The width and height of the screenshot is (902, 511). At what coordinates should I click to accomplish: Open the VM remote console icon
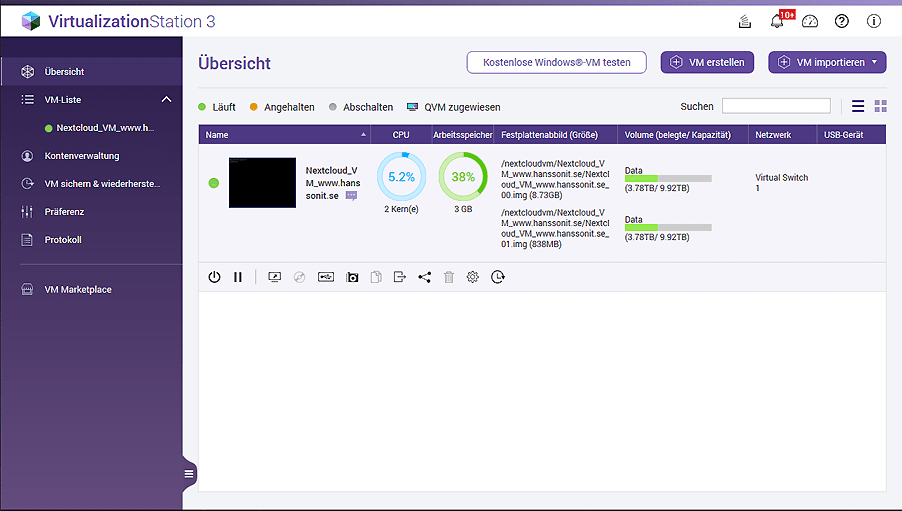pyautogui.click(x=274, y=277)
